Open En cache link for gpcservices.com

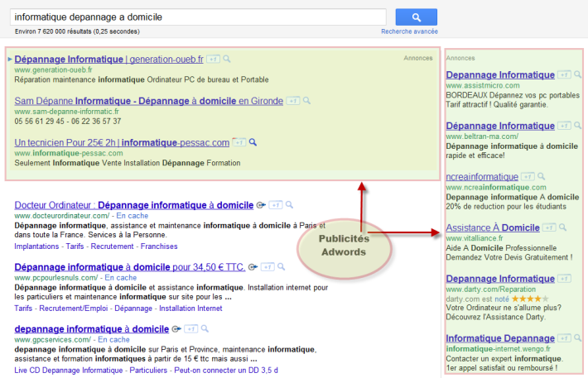[114, 340]
